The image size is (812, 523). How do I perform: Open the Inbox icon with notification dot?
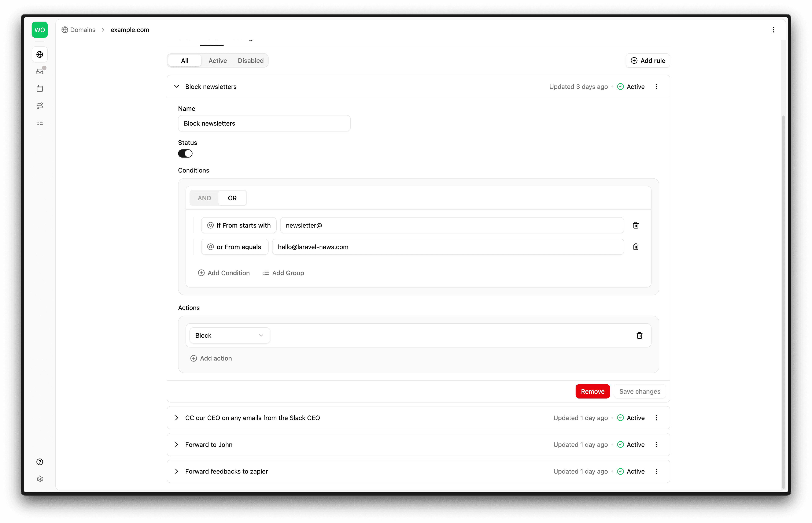[x=40, y=71]
